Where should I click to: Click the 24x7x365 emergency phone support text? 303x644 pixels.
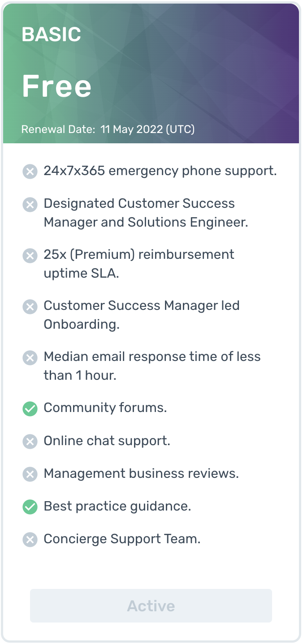click(x=160, y=171)
